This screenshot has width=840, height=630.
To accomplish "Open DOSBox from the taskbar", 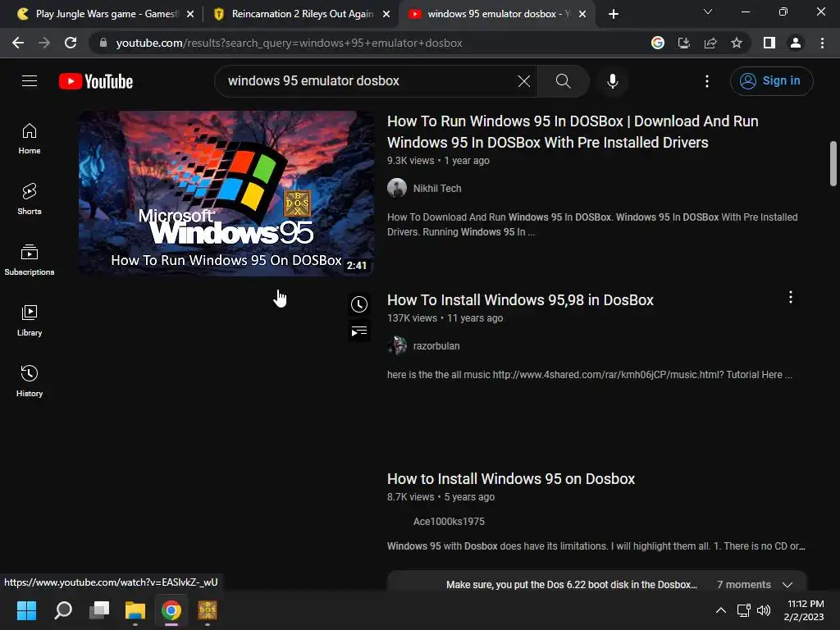I will point(208,609).
